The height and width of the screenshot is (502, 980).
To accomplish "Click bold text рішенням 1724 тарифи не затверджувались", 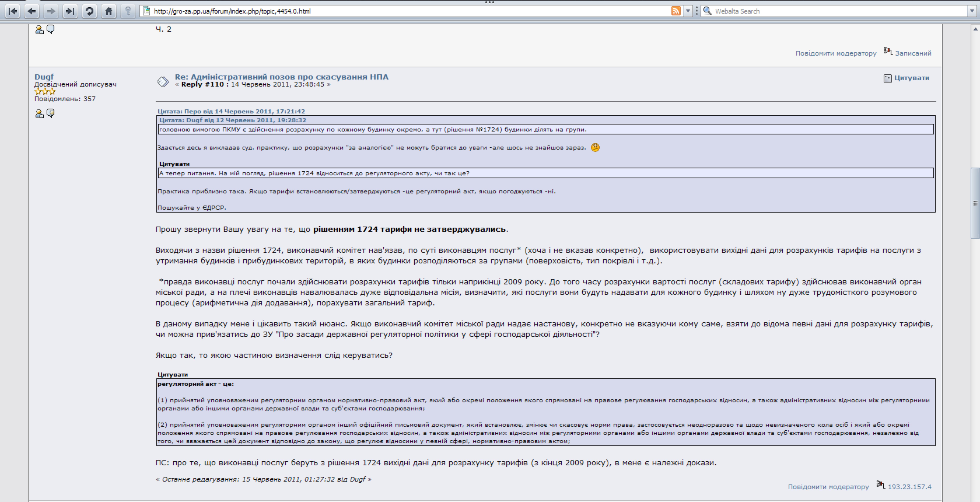I will (x=409, y=229).
